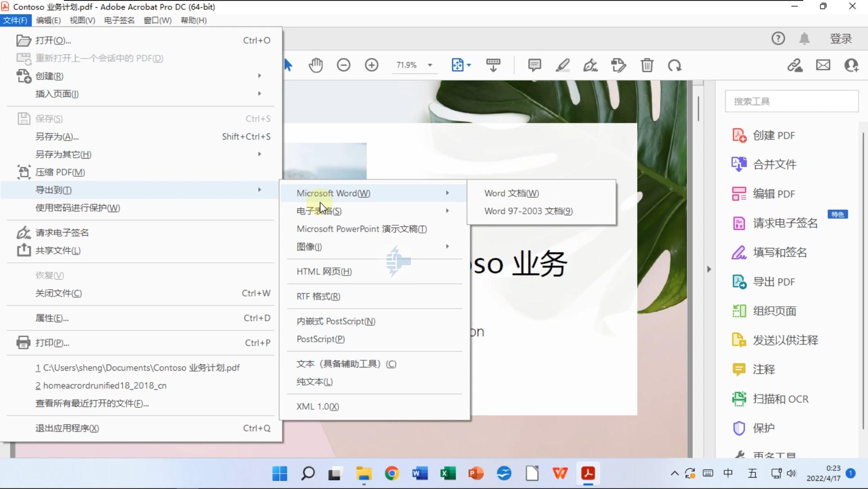Click the 搜索工具 search field

click(x=791, y=101)
